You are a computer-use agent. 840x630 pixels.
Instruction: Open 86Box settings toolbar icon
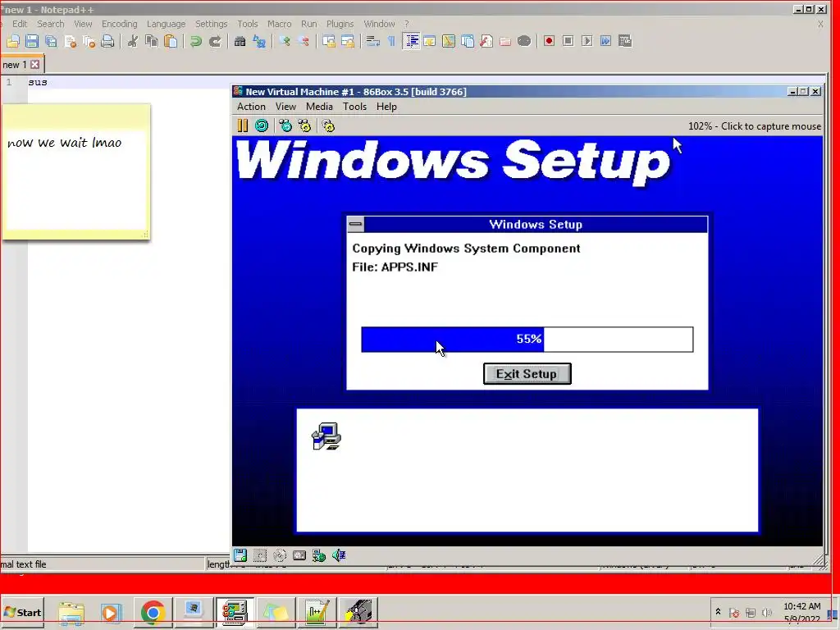click(x=328, y=126)
